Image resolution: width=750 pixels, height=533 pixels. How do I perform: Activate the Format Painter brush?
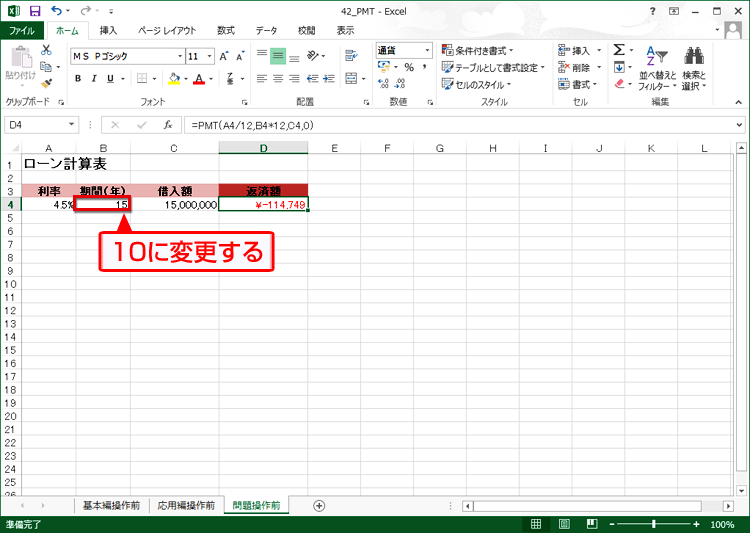46,84
